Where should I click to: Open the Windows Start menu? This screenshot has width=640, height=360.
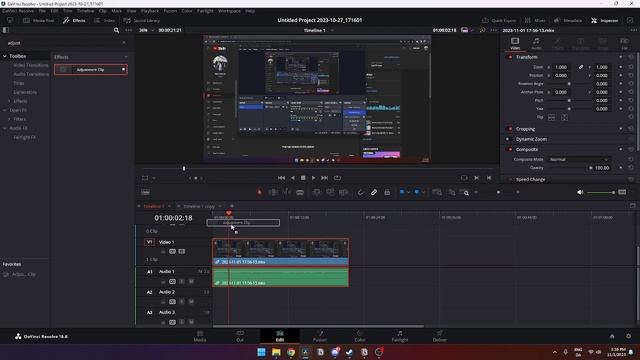coord(261,352)
